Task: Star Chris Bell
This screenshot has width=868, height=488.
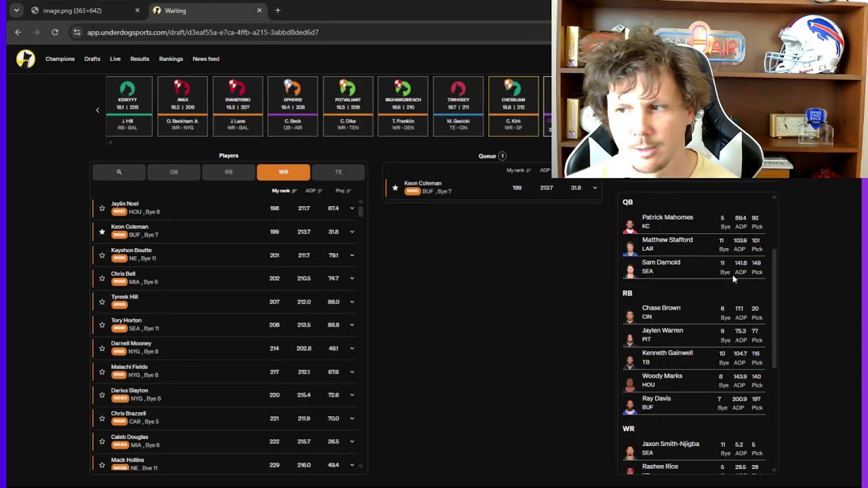Action: click(102, 279)
